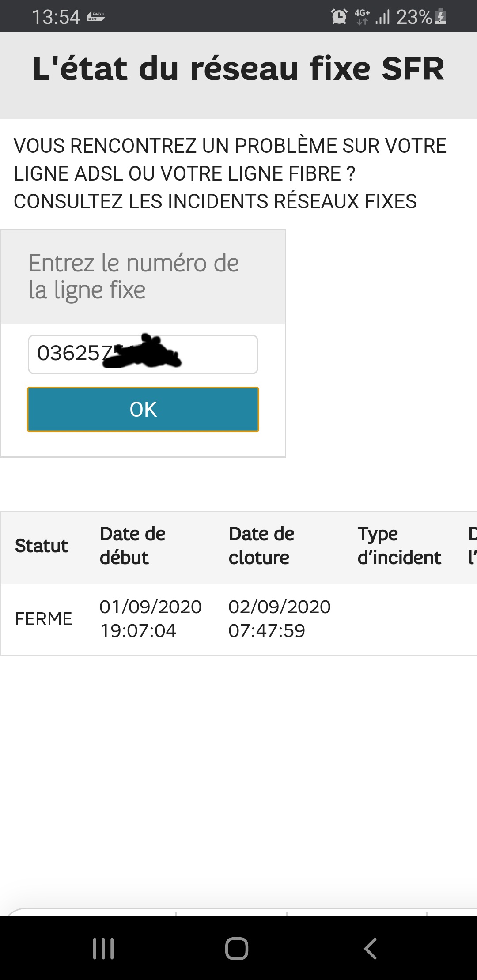The width and height of the screenshot is (477, 980).
Task: Tap the 13:54 clock in status bar
Action: (x=56, y=17)
